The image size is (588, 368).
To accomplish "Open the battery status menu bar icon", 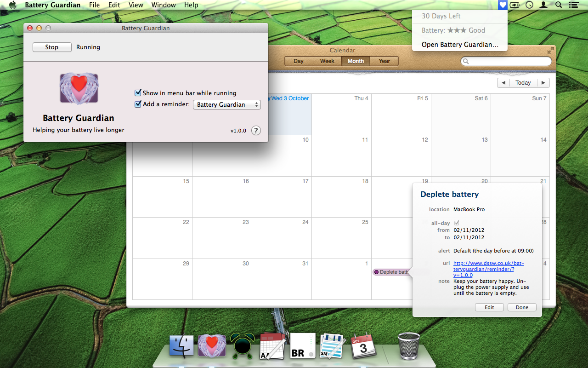I will (x=515, y=5).
